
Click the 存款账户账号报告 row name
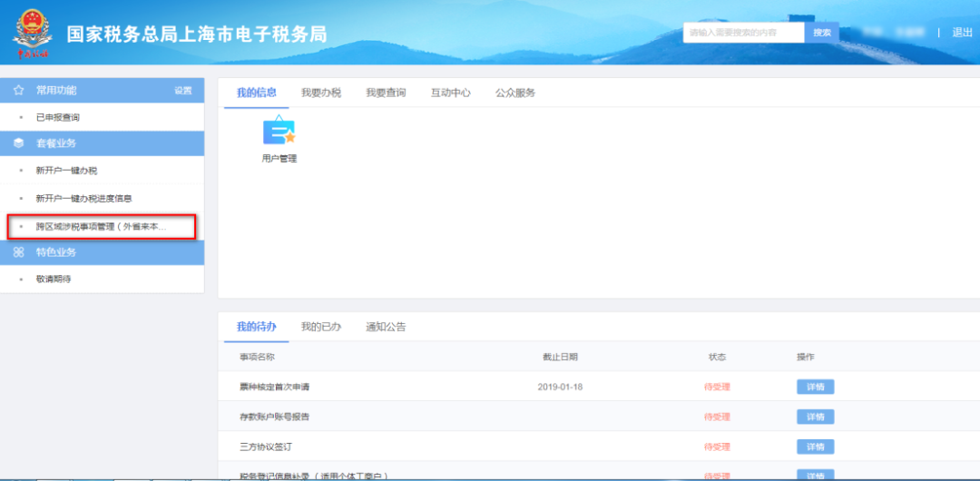(274, 417)
